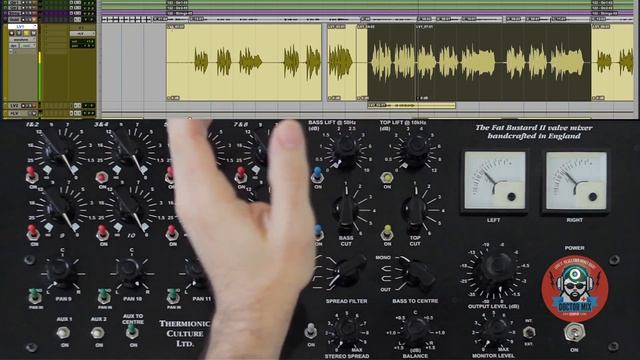
Task: Turn the channel 9 level knob
Action: click(x=58, y=207)
